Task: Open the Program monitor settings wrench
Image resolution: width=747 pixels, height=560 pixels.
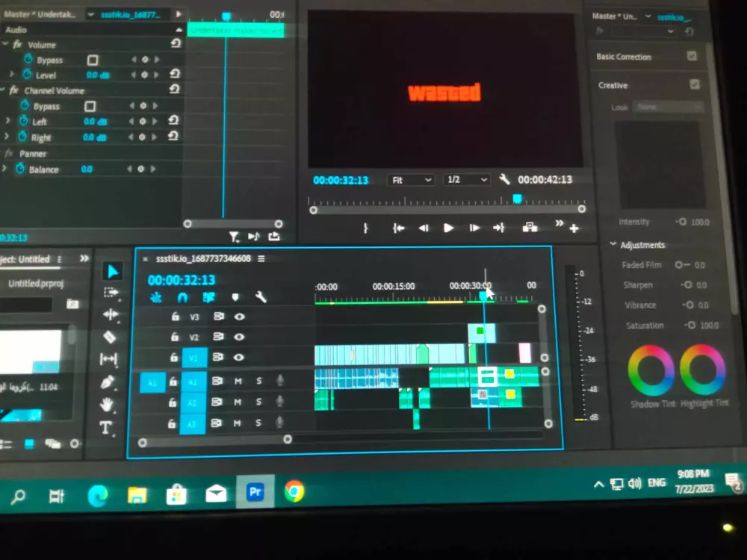Action: pos(505,179)
